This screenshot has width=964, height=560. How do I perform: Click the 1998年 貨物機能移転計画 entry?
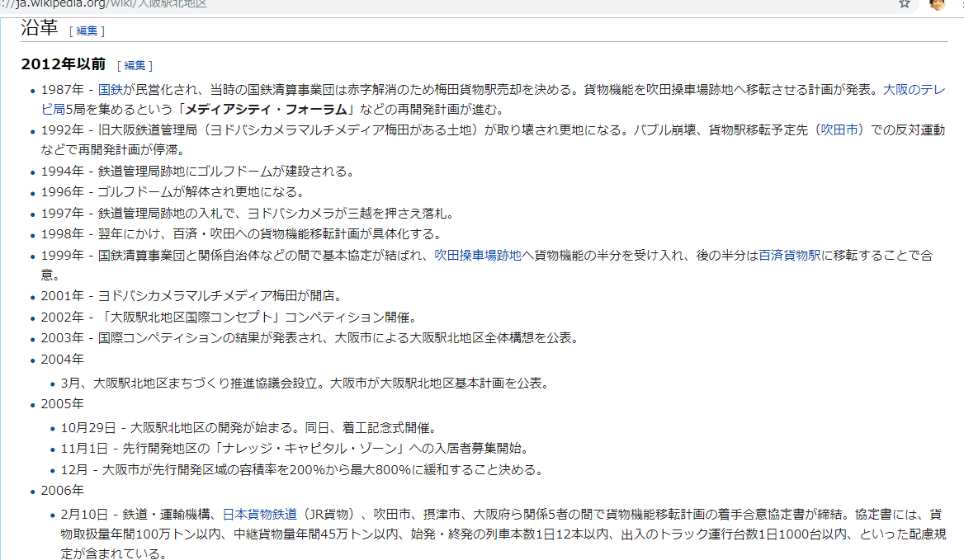coord(241,234)
